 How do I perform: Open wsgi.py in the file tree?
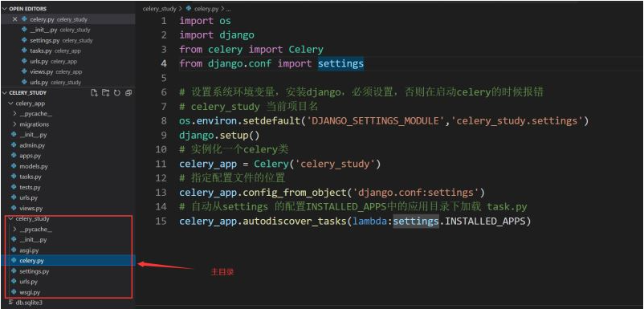30,292
